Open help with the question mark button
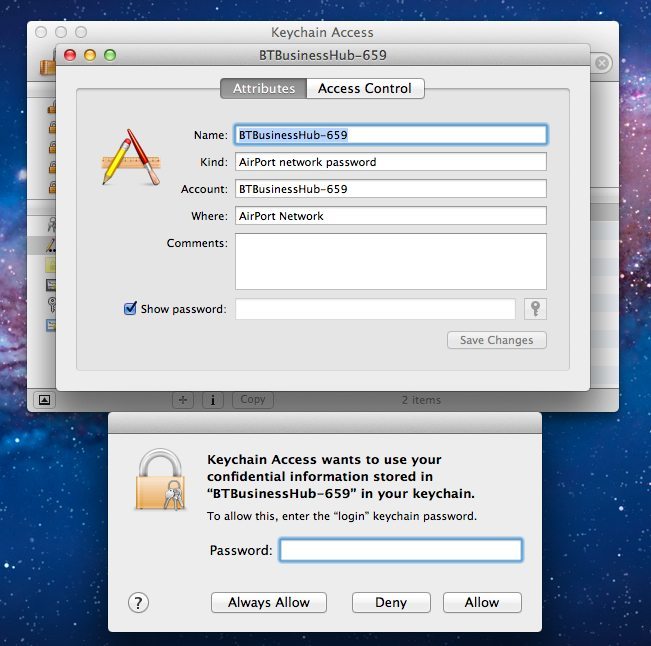 point(138,602)
